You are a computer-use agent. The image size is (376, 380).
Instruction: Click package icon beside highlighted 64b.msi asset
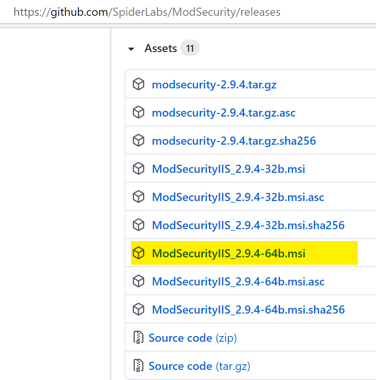click(x=138, y=253)
